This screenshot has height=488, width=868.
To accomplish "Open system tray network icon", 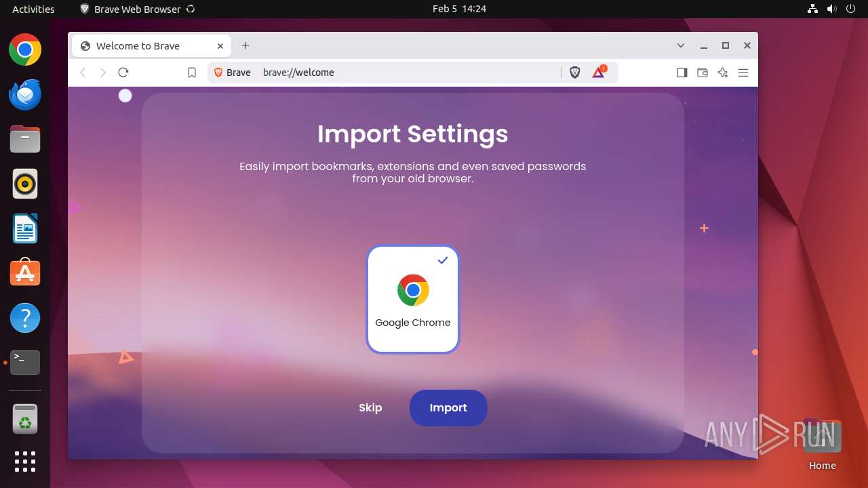I will [x=813, y=9].
